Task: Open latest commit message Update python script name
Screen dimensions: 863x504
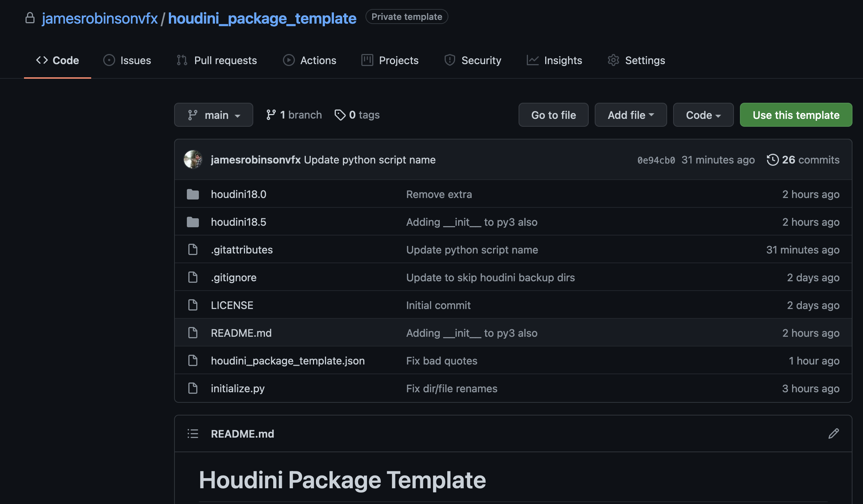Action: tap(370, 160)
